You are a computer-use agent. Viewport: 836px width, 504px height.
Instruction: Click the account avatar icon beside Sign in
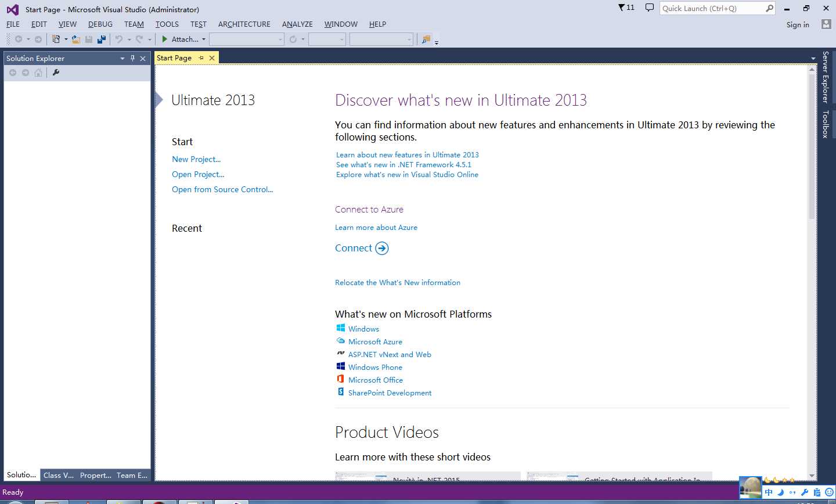pyautogui.click(x=826, y=24)
